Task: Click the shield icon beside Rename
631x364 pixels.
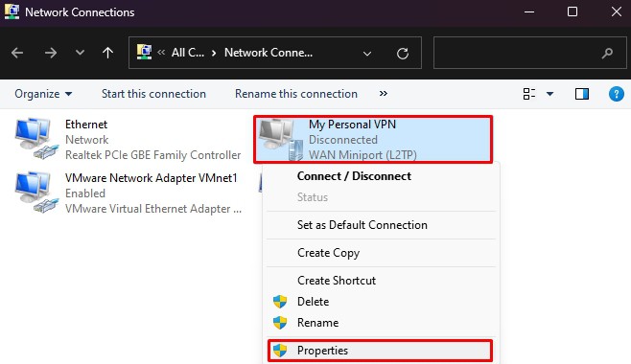Action: click(280, 322)
